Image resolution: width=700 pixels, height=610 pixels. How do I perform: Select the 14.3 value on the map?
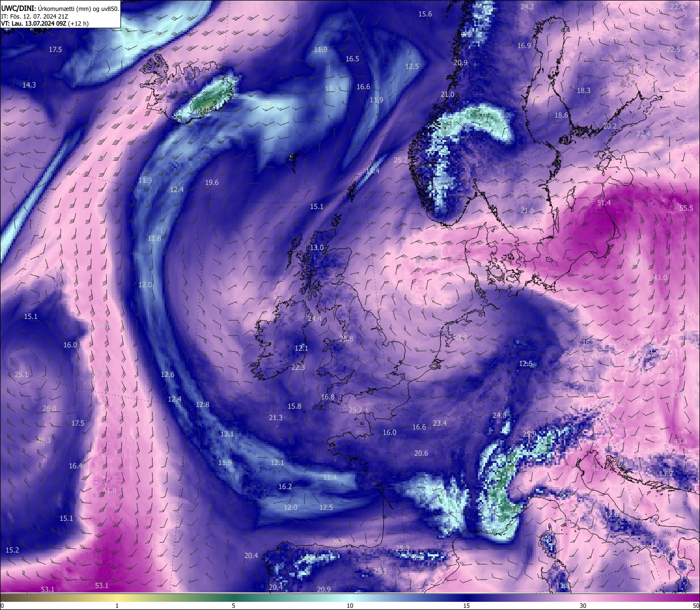(29, 85)
